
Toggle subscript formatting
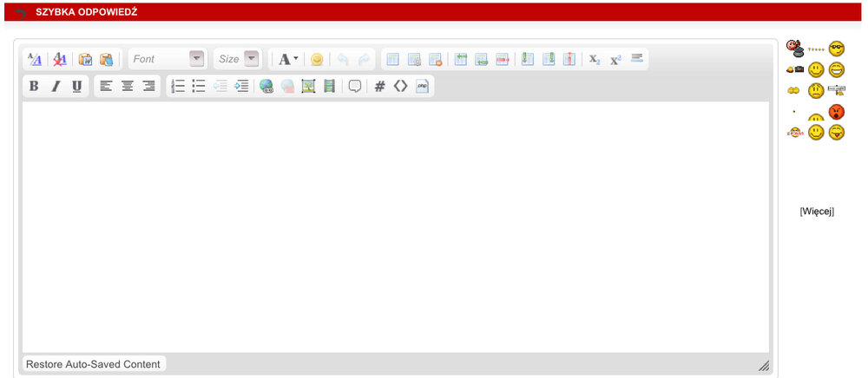point(595,59)
